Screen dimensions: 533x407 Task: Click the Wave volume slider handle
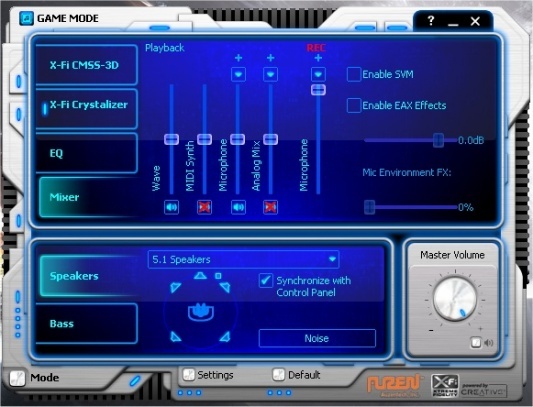[x=171, y=139]
